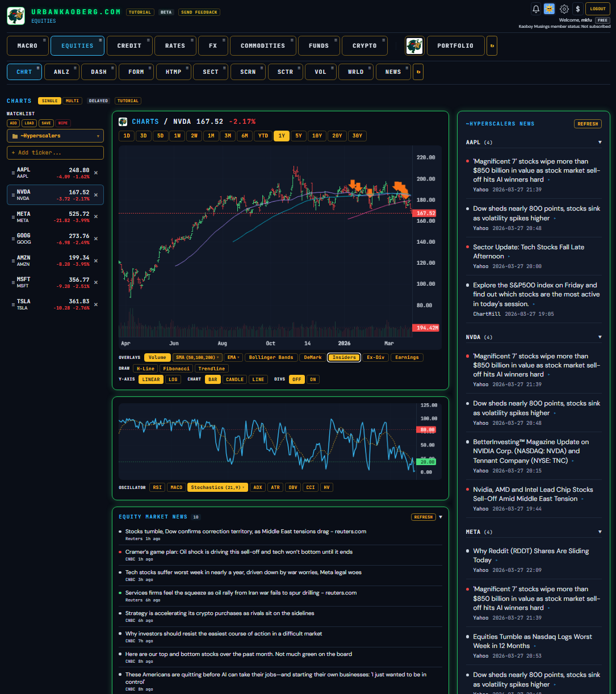Open the ~Hyperscalers watchlist dropdown

pos(55,136)
